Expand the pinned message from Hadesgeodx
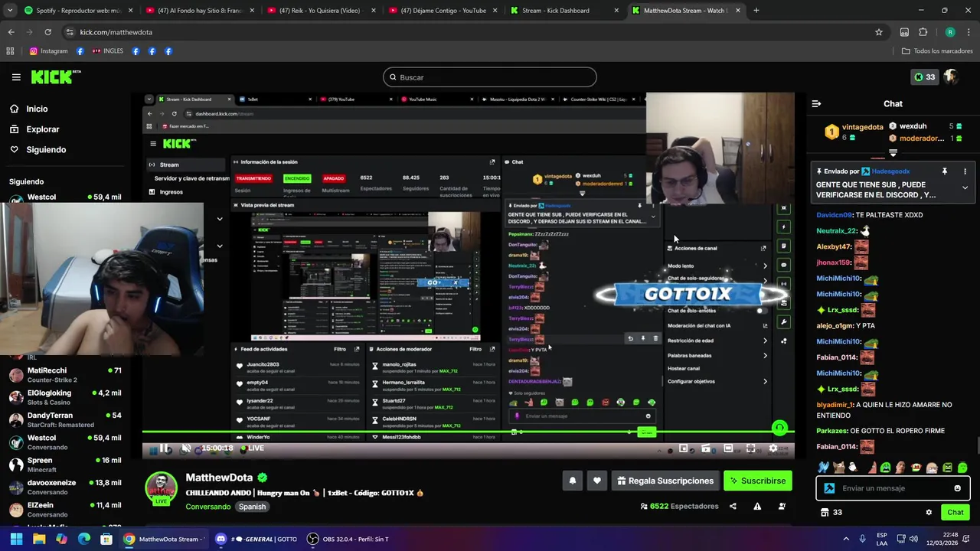 point(965,187)
